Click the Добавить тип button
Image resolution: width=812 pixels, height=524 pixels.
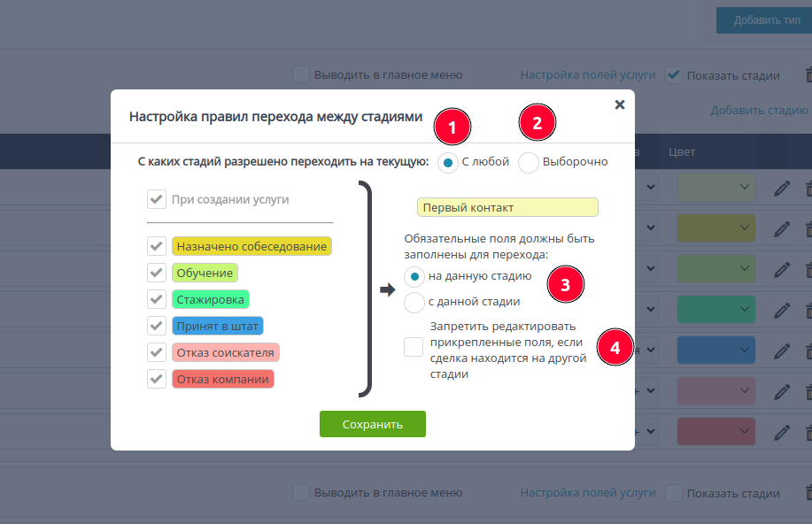click(x=761, y=20)
